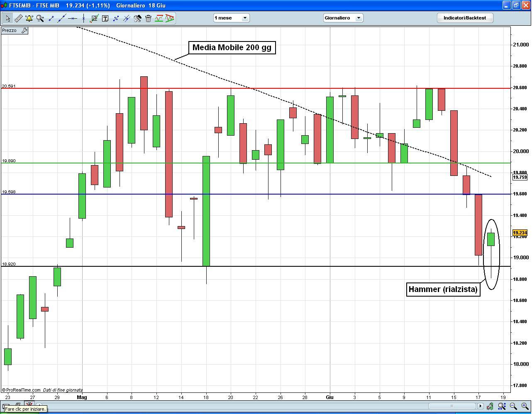Open Indicatori/Backtest panel

tap(465, 18)
